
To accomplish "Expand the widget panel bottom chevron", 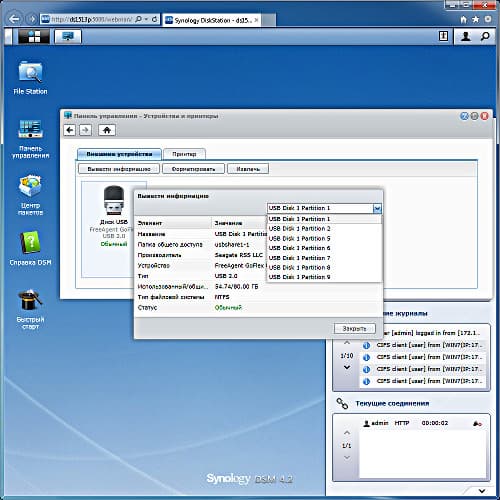I will tap(482, 491).
